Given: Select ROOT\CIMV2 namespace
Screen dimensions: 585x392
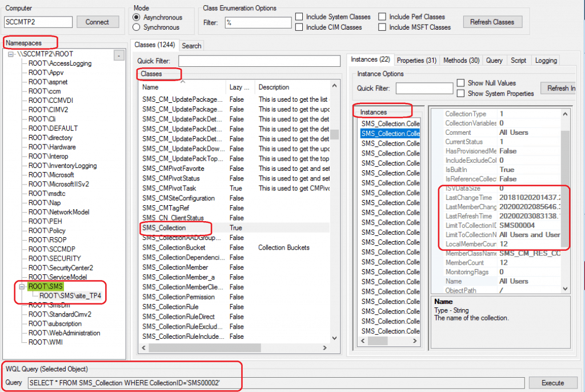Looking at the screenshot, I should (x=48, y=110).
